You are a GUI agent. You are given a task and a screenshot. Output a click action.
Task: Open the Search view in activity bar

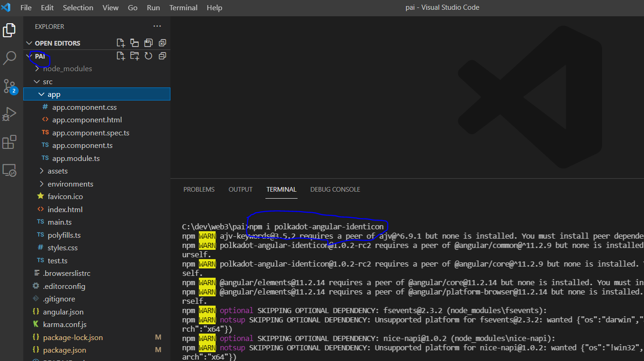[x=9, y=58]
